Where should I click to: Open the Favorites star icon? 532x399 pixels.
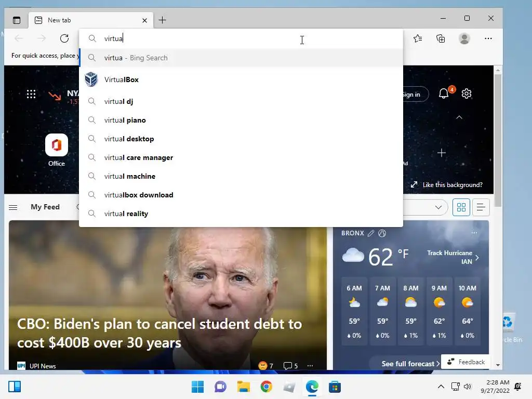[x=418, y=38]
